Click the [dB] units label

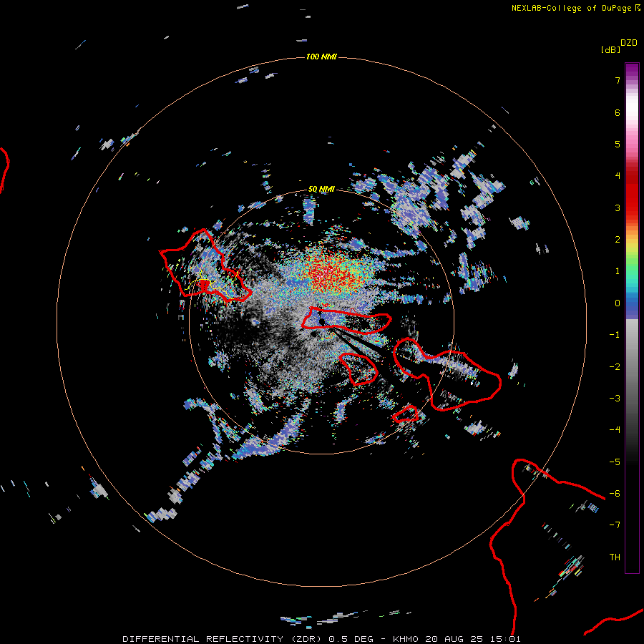point(610,49)
